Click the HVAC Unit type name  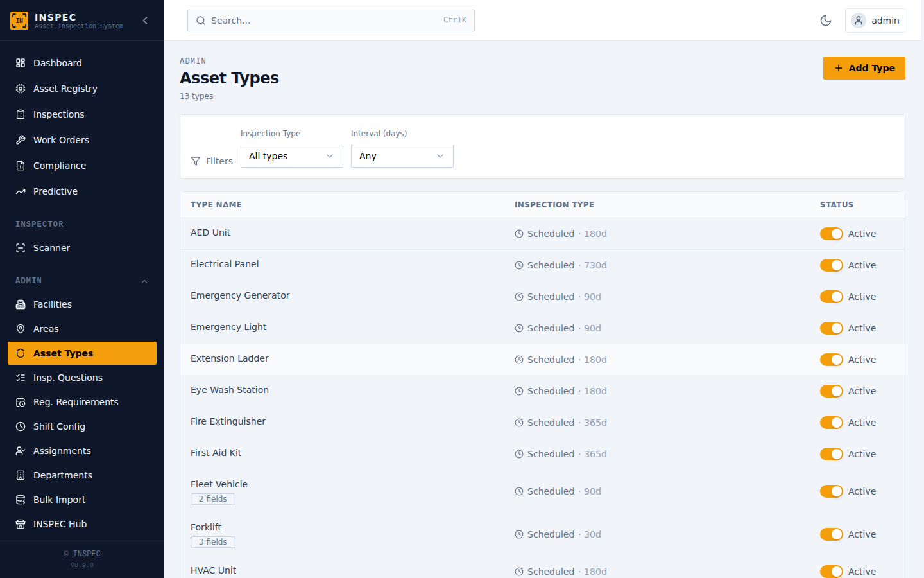click(214, 570)
